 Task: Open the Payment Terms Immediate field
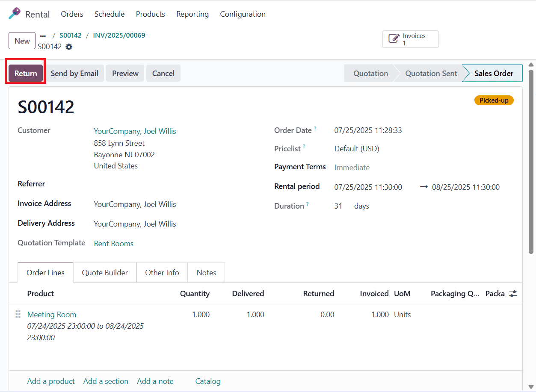(x=352, y=168)
